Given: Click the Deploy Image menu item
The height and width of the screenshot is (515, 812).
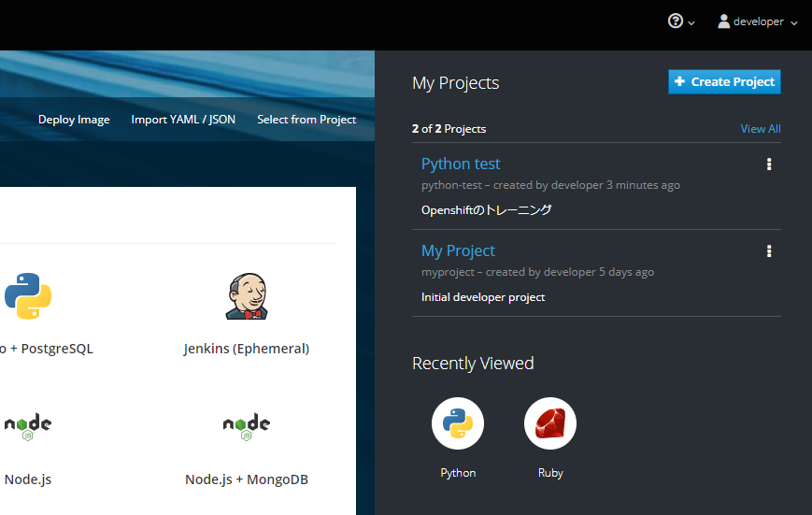Looking at the screenshot, I should click(x=74, y=120).
